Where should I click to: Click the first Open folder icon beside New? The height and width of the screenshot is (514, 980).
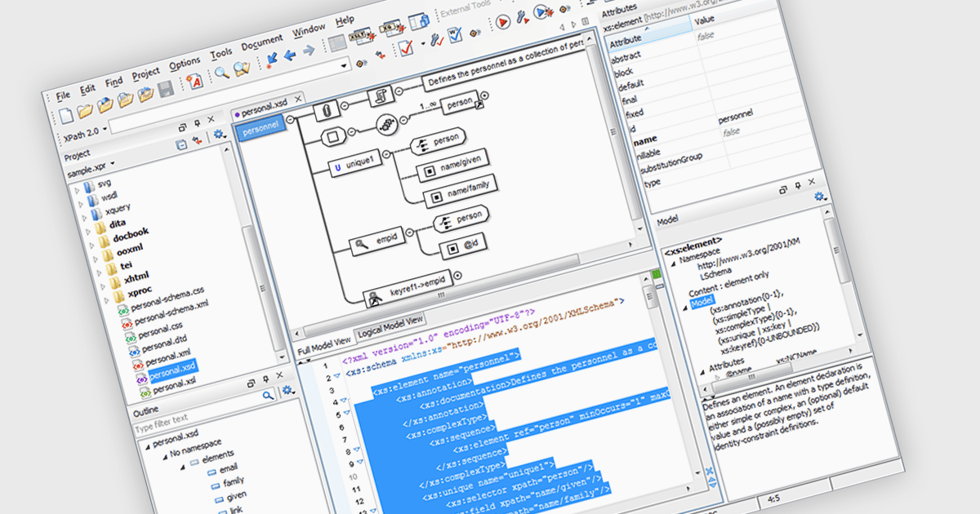(87, 110)
